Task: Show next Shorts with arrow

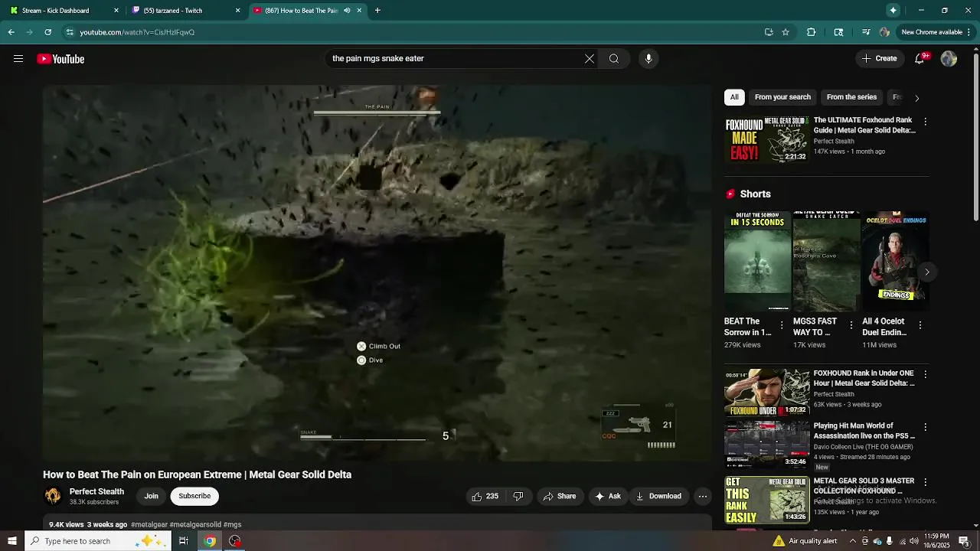Action: click(926, 272)
